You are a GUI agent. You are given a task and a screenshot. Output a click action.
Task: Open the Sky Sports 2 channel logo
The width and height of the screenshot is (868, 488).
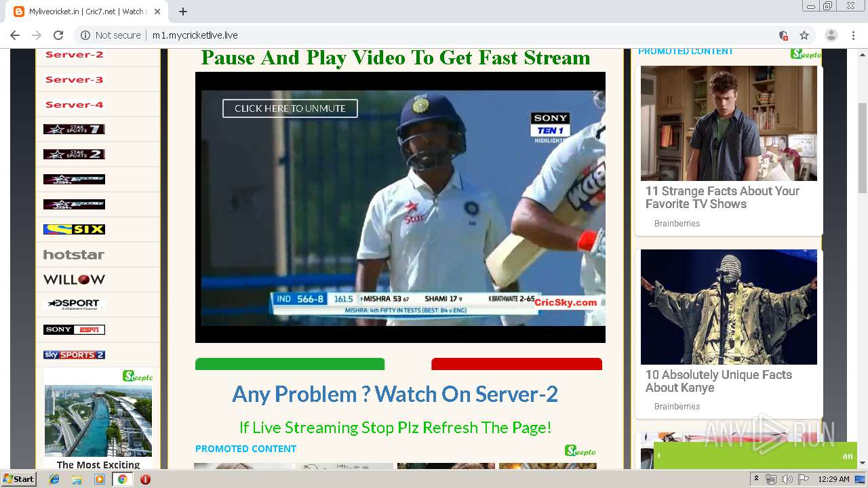74,354
